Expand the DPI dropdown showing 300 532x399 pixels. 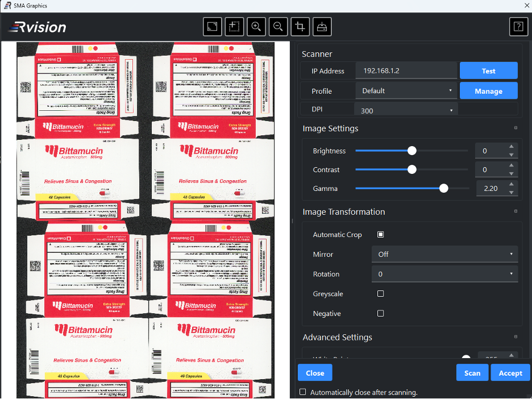click(x=406, y=110)
